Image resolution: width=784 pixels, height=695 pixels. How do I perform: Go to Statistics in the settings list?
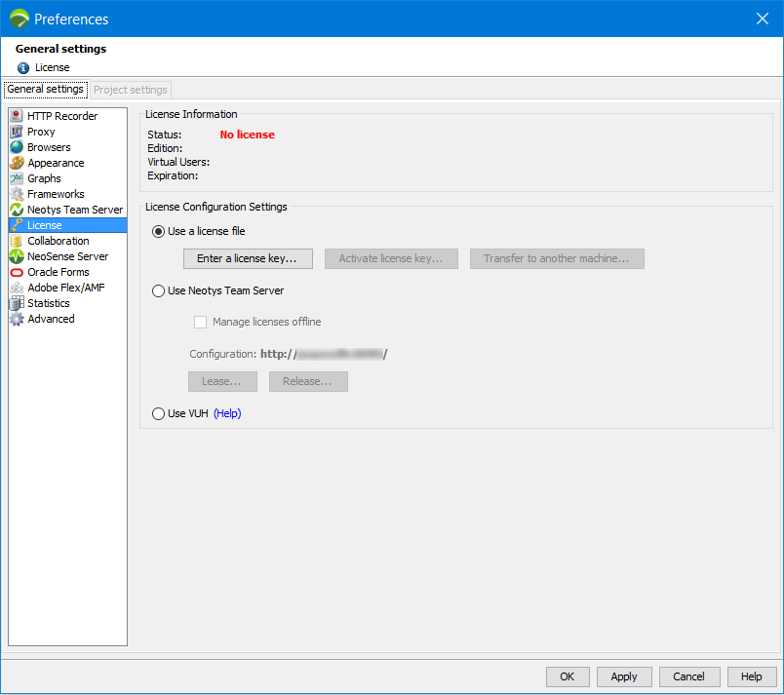tap(49, 303)
